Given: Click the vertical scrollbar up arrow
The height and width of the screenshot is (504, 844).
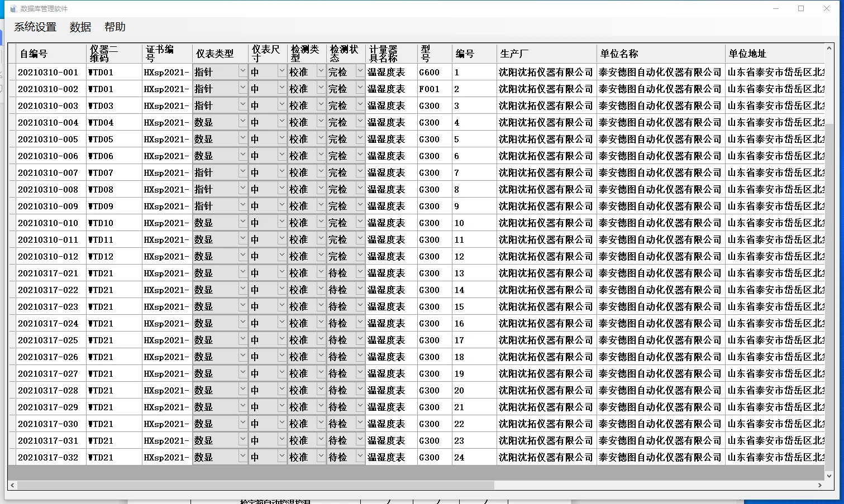Looking at the screenshot, I should [x=829, y=49].
